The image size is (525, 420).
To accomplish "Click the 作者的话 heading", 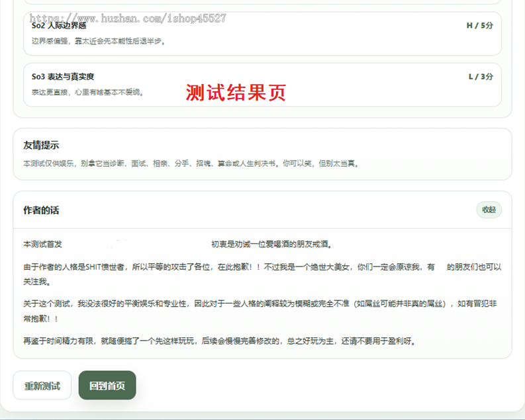I will [41, 210].
